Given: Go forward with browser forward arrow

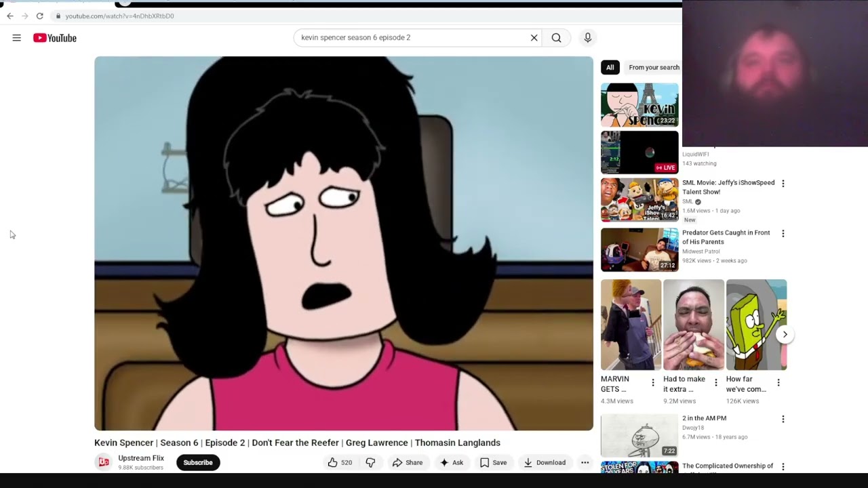Looking at the screenshot, I should click(x=25, y=16).
